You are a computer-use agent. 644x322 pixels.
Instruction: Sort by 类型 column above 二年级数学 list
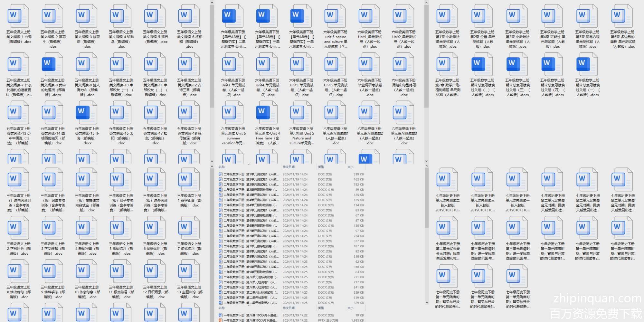coord(321,167)
